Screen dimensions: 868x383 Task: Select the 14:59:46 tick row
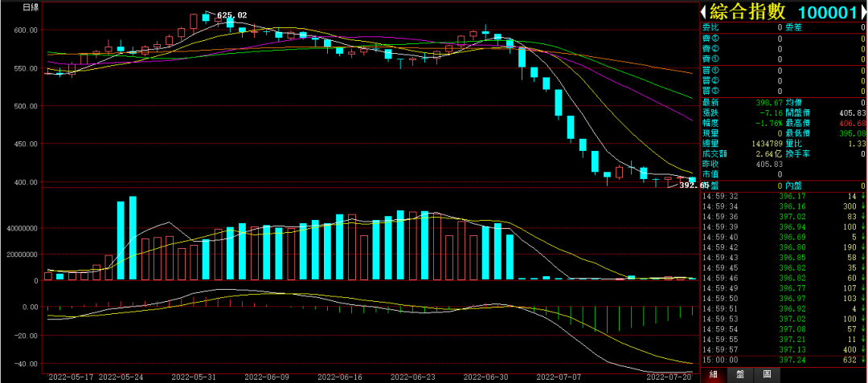[x=784, y=278]
